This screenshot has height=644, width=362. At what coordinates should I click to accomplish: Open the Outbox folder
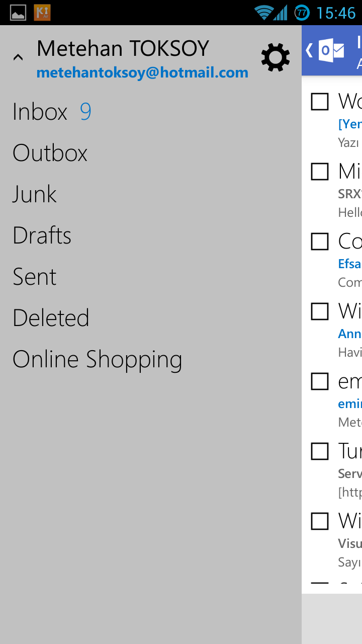[50, 153]
